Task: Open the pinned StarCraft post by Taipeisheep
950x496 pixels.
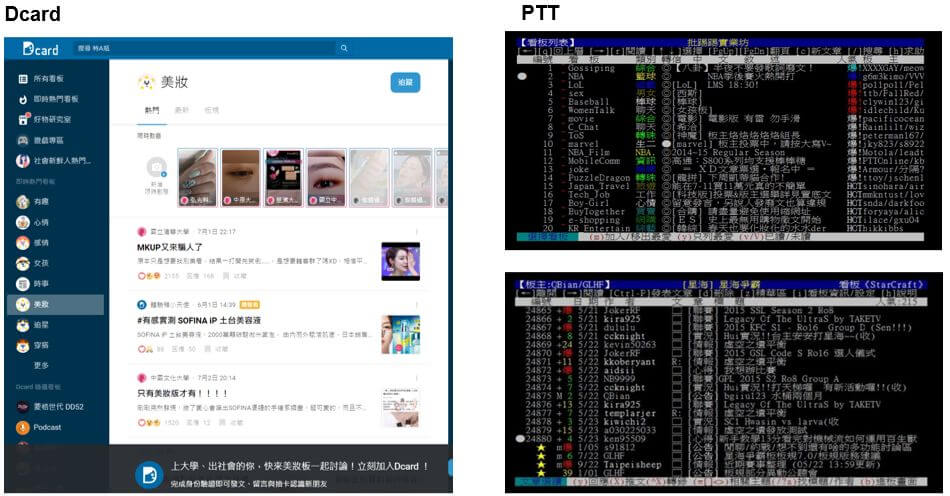Action: pos(721,465)
